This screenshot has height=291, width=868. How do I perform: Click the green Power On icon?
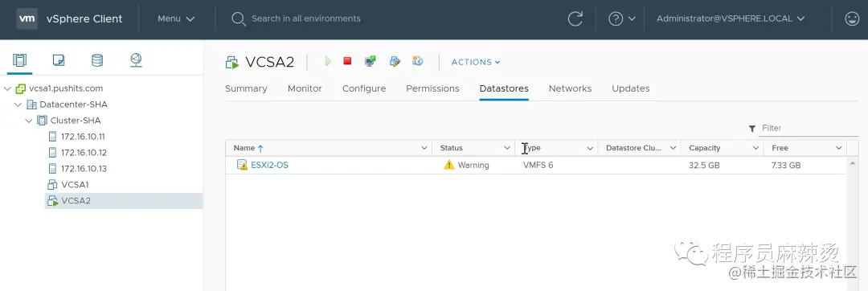point(328,61)
